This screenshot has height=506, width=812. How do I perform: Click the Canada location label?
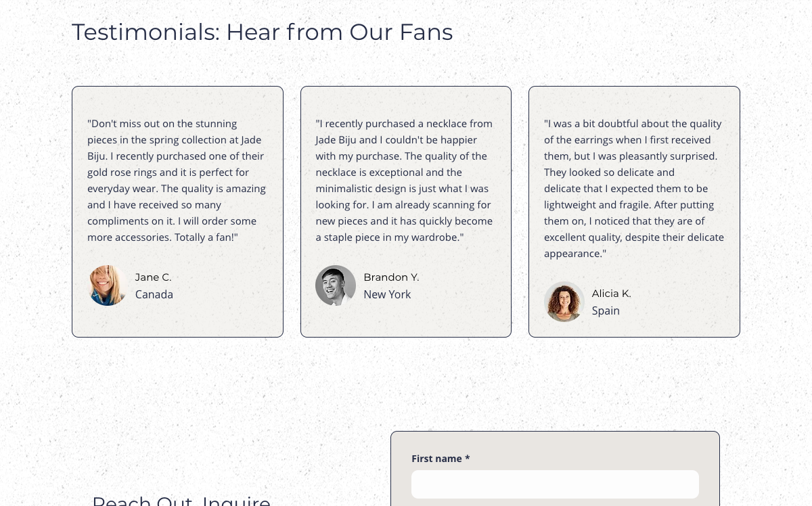pos(154,294)
